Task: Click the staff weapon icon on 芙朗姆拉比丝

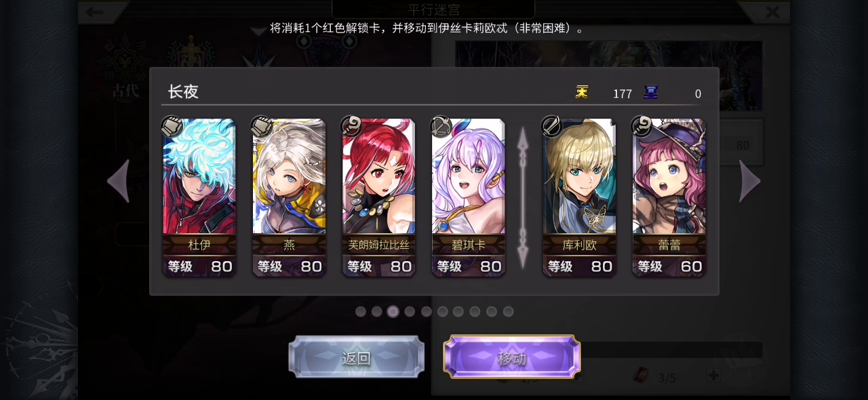Action: point(351,127)
